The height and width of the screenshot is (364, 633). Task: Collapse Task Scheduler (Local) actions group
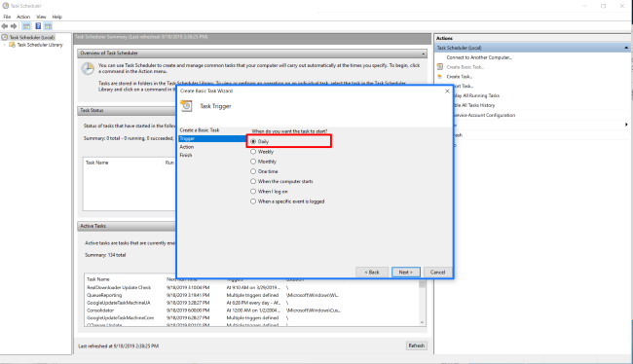coord(626,48)
